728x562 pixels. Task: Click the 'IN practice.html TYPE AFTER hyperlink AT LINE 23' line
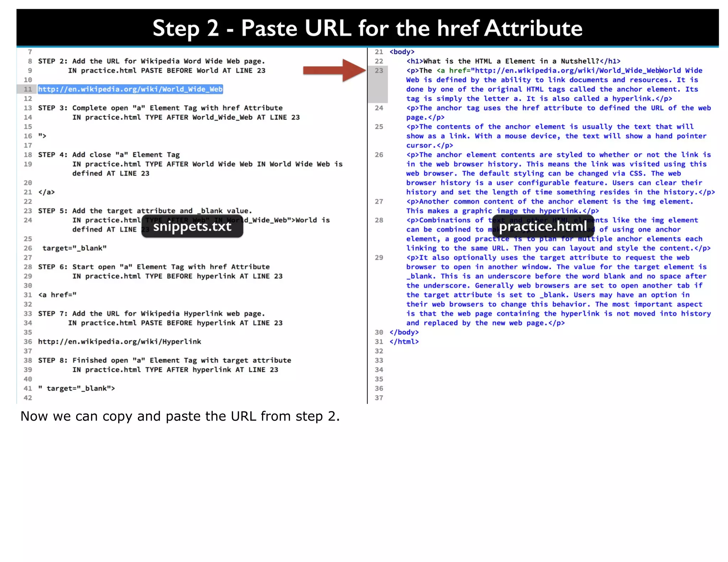pyautogui.click(x=175, y=369)
